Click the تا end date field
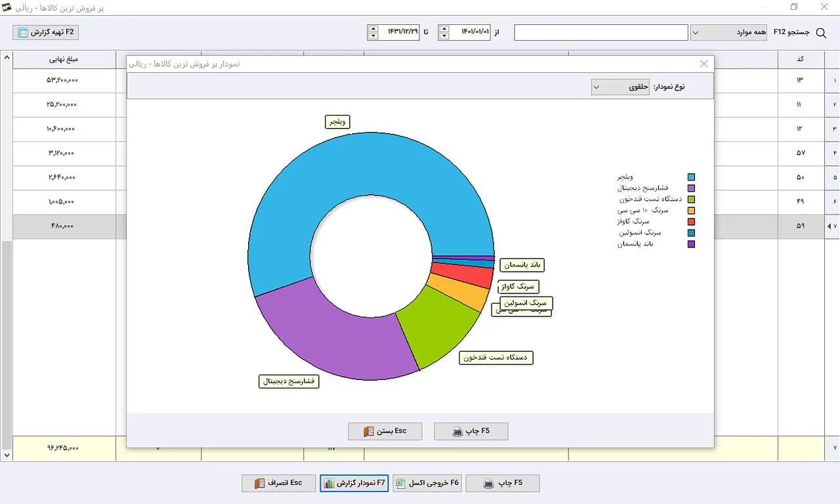Viewport: 840px width, 504px height. (399, 32)
